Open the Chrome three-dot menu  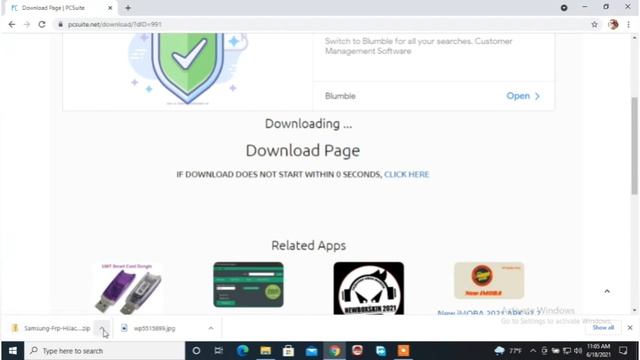point(629,24)
